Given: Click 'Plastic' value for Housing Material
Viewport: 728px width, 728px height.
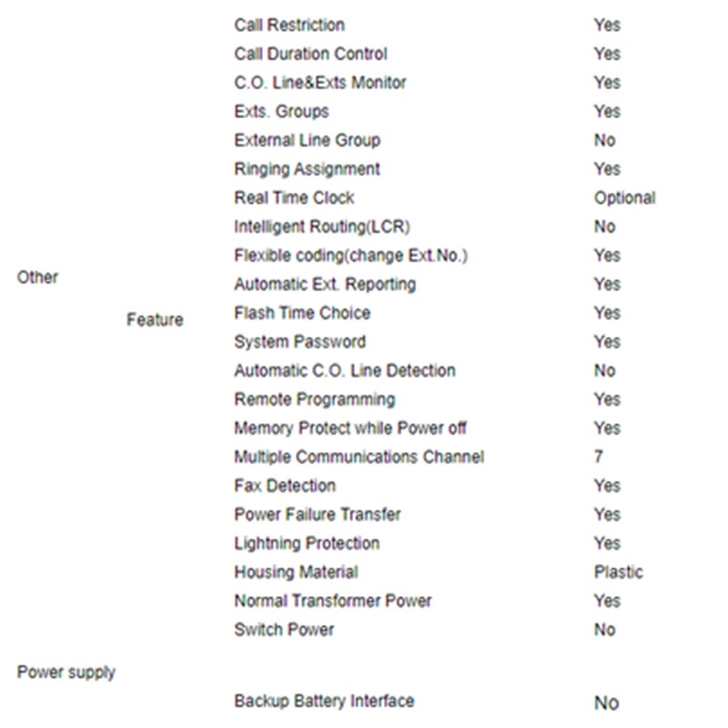Looking at the screenshot, I should click(x=618, y=572).
